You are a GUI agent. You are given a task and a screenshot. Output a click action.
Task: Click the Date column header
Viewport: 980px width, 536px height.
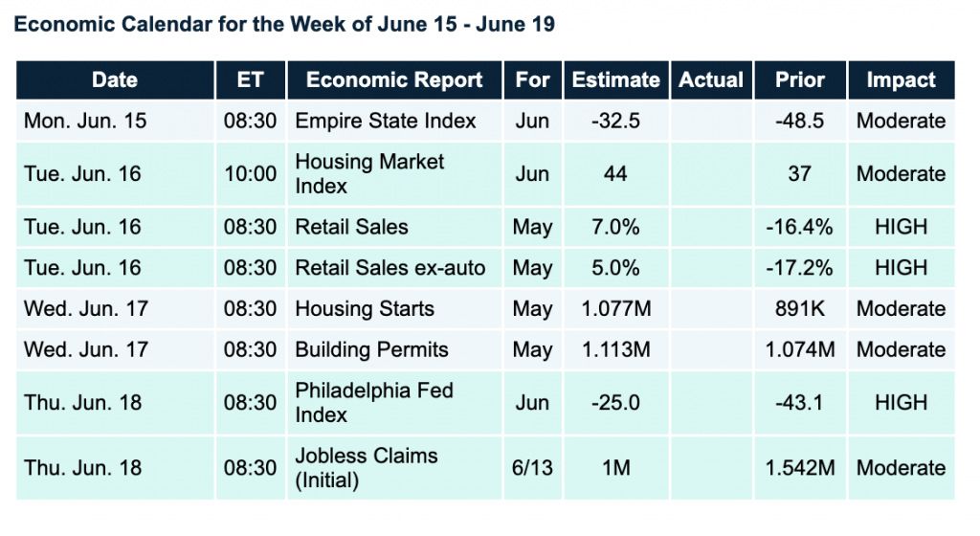pos(114,80)
